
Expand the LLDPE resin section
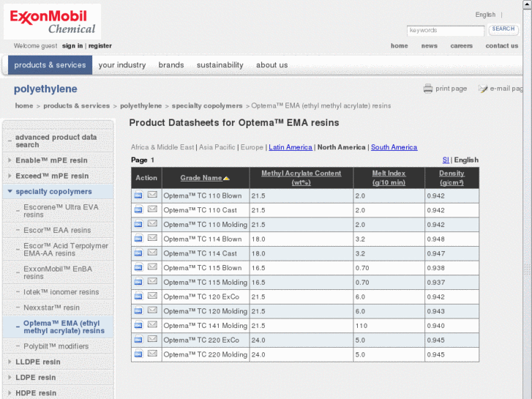click(10, 362)
